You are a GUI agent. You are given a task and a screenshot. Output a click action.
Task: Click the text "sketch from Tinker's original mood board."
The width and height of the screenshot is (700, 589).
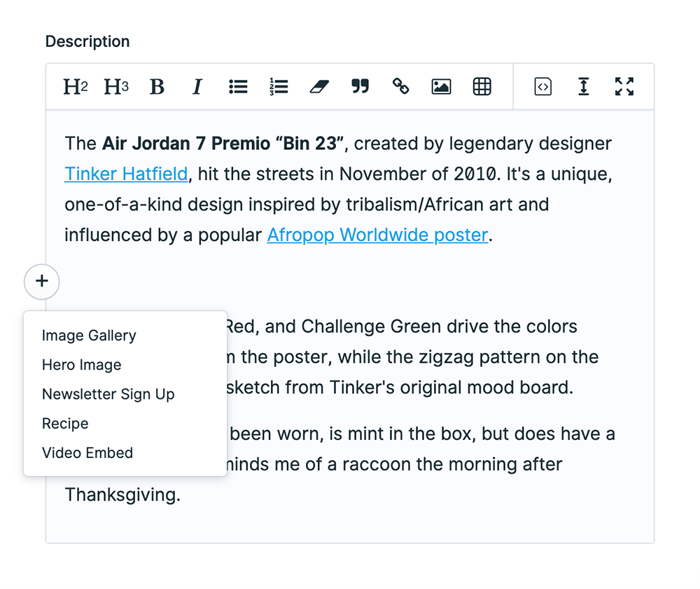(x=400, y=387)
